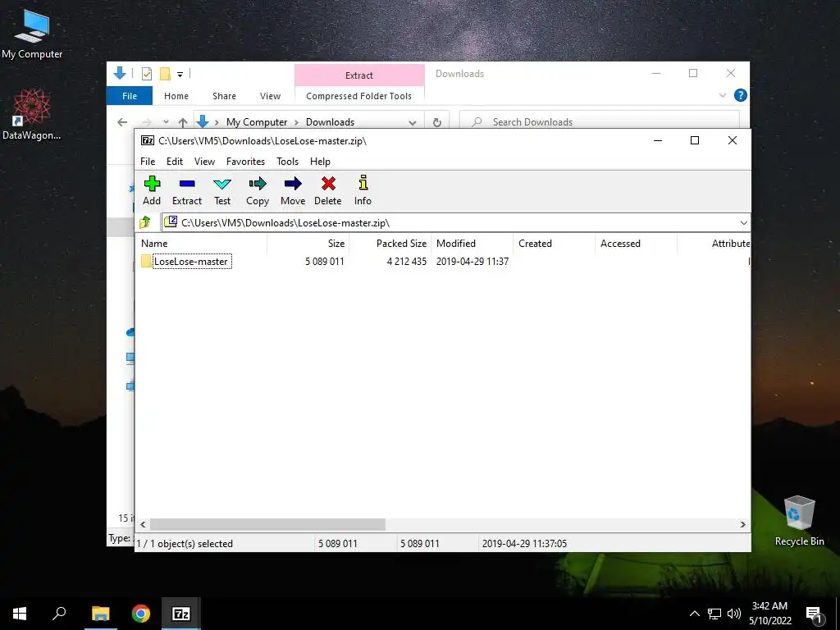This screenshot has height=630, width=840.
Task: Click My Computer in Explorer breadcrumb
Action: (x=257, y=122)
